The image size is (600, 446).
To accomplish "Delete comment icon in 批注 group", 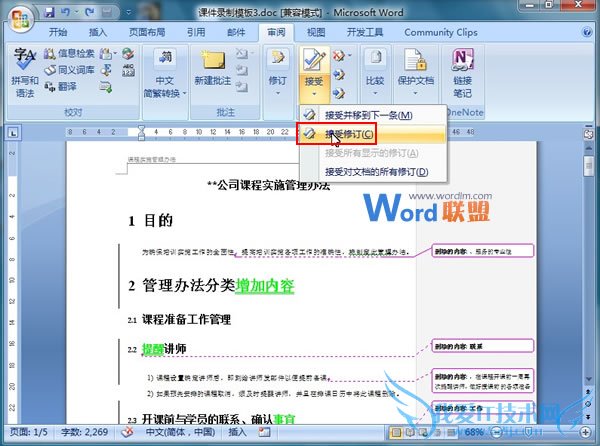I will [243, 54].
